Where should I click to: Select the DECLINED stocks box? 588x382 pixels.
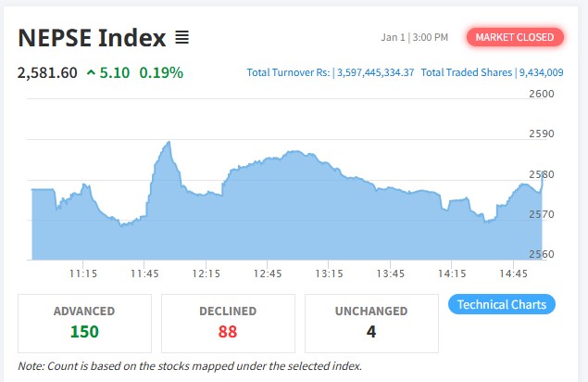click(x=228, y=324)
